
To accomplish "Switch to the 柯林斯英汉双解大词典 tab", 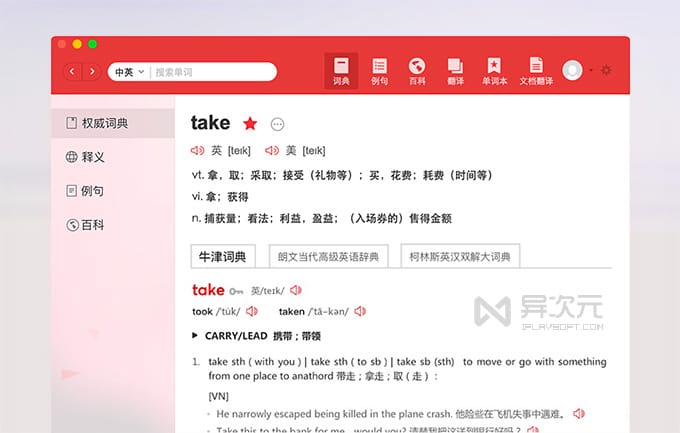I will [460, 256].
